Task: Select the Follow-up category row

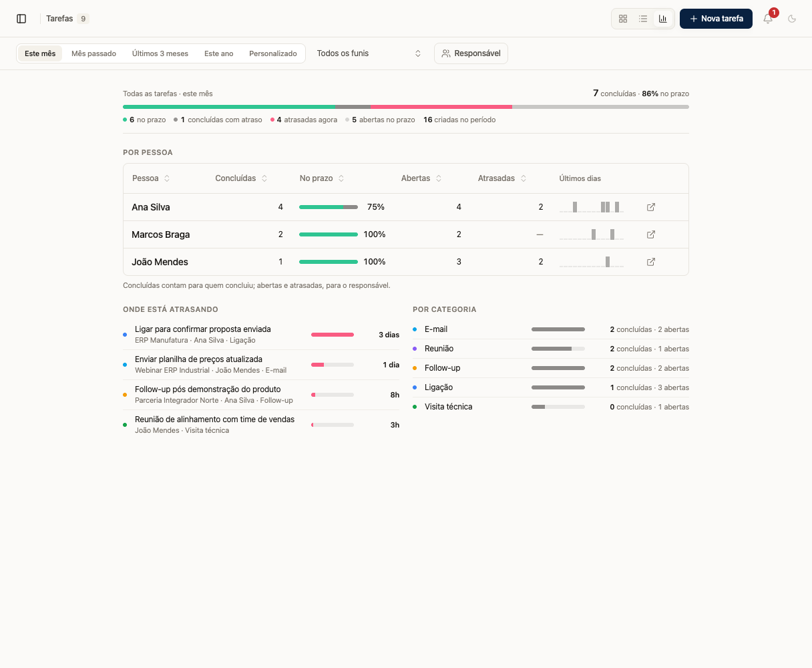Action: [551, 368]
